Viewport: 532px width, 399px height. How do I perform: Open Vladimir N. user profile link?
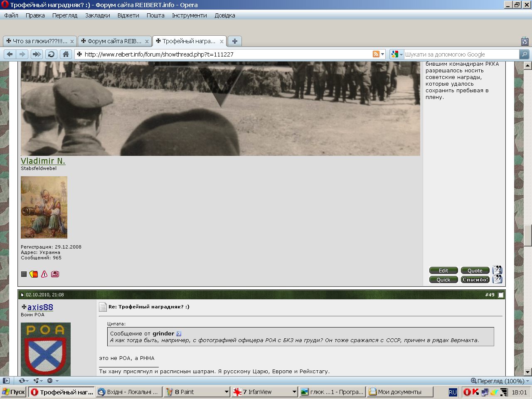[43, 161]
